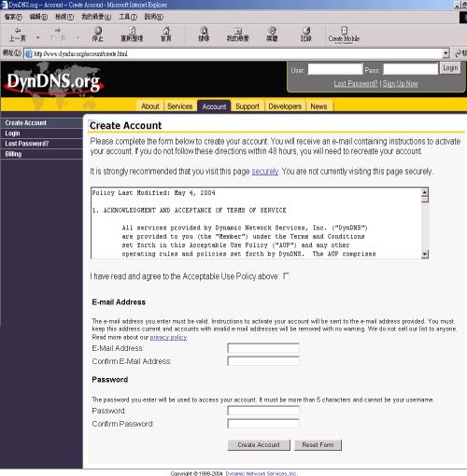Refresh the page using the Refresh icon
Image resolution: width=467 pixels, height=476 pixels.
(132, 35)
